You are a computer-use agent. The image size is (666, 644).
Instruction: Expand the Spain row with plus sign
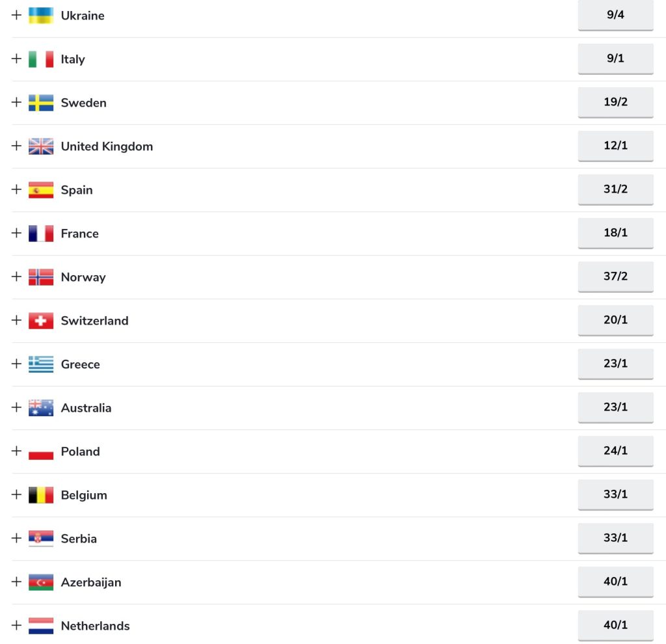tap(16, 189)
